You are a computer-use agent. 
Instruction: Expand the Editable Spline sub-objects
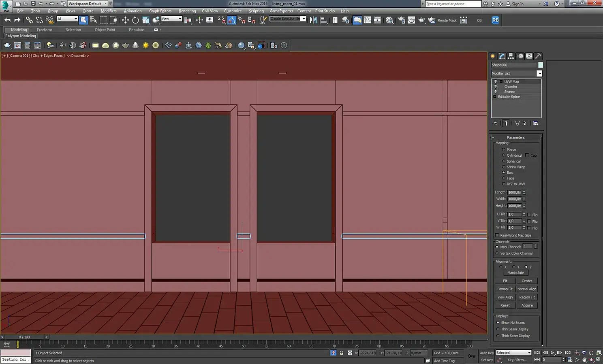click(x=495, y=97)
